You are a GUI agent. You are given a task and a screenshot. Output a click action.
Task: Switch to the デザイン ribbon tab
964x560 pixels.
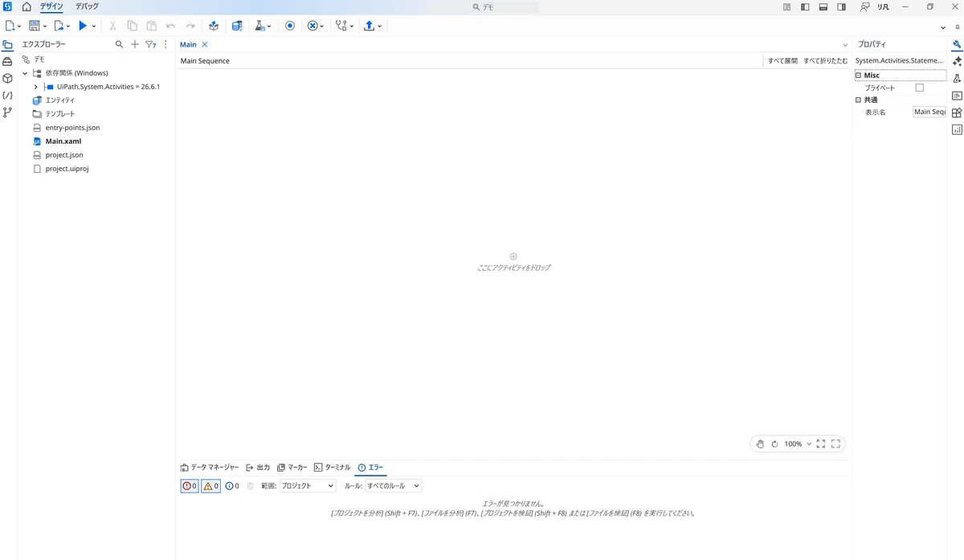click(51, 6)
